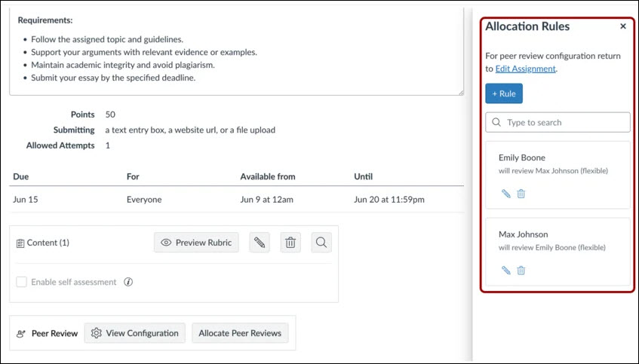
Task: Click the eye icon in Preview Rubric
Action: point(166,243)
